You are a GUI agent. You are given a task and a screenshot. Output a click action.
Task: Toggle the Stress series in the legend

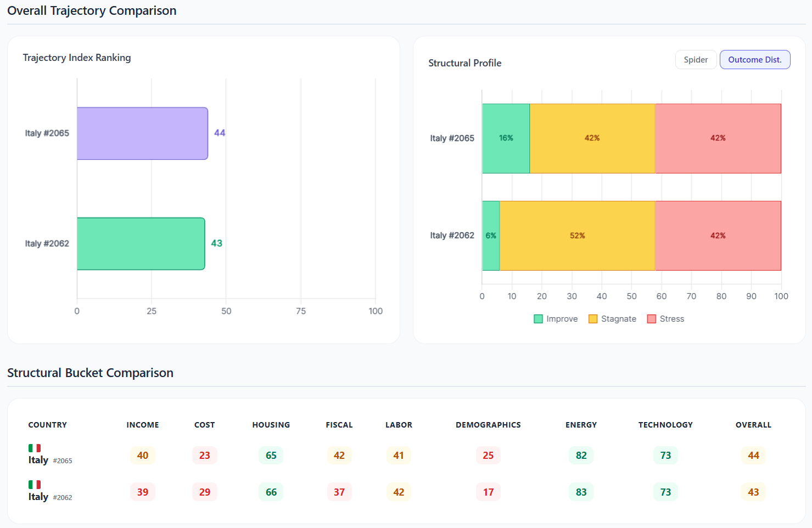point(665,319)
